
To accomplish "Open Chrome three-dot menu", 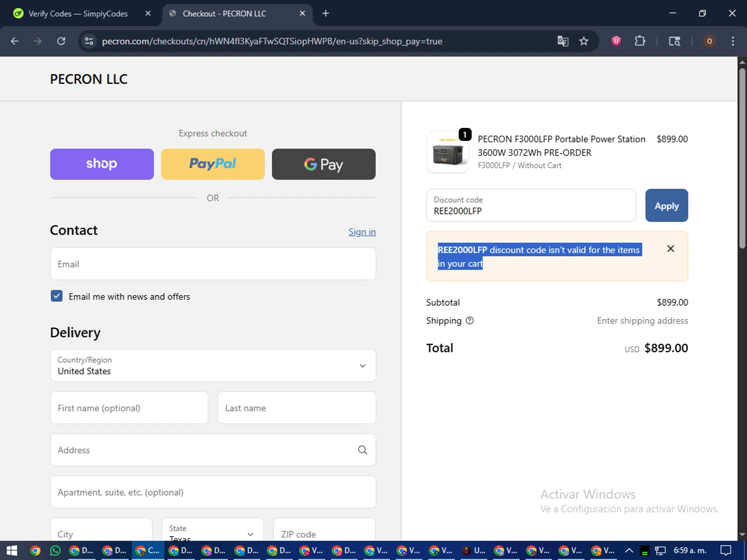I will (733, 41).
